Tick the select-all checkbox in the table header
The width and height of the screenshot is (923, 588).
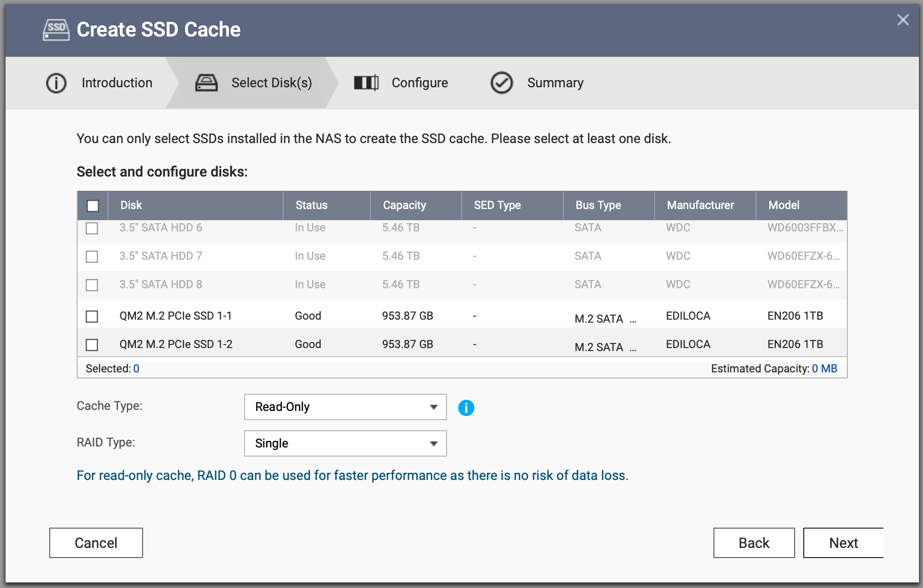pyautogui.click(x=93, y=205)
